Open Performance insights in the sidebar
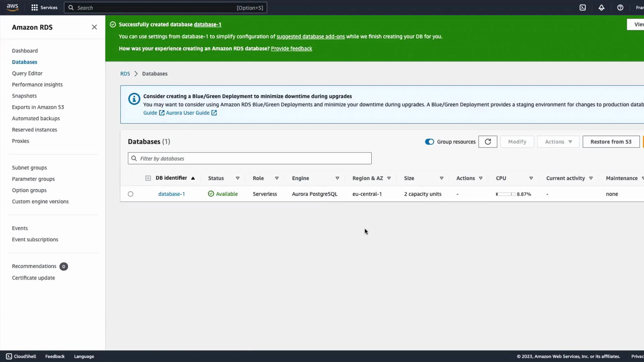 [37, 84]
